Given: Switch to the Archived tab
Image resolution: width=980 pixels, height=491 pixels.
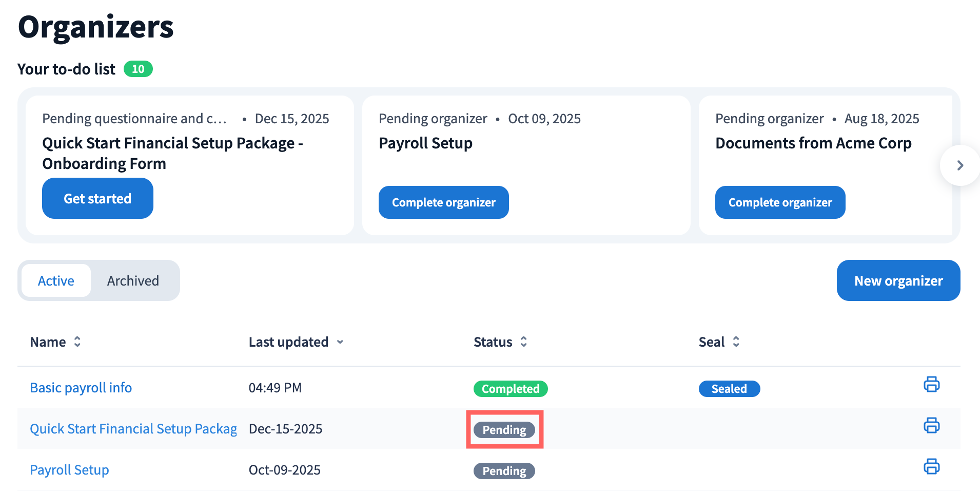Looking at the screenshot, I should coord(133,280).
